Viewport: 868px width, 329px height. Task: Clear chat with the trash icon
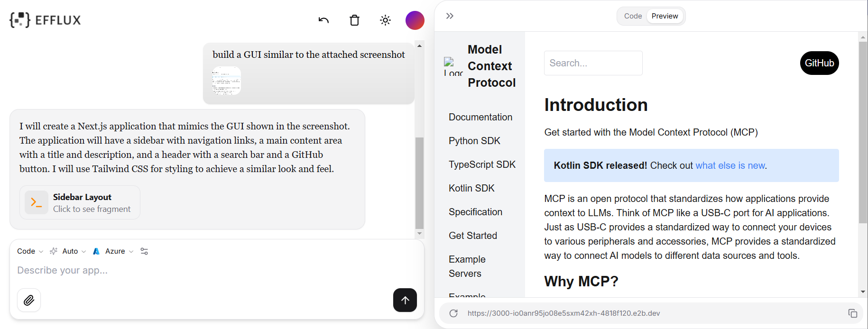click(354, 20)
